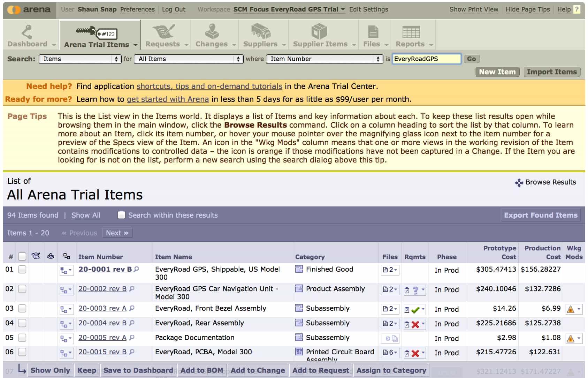Screen dimensions: 588x378
Task: Preview 20-0001 rev B magnifying glass
Action: pos(137,269)
